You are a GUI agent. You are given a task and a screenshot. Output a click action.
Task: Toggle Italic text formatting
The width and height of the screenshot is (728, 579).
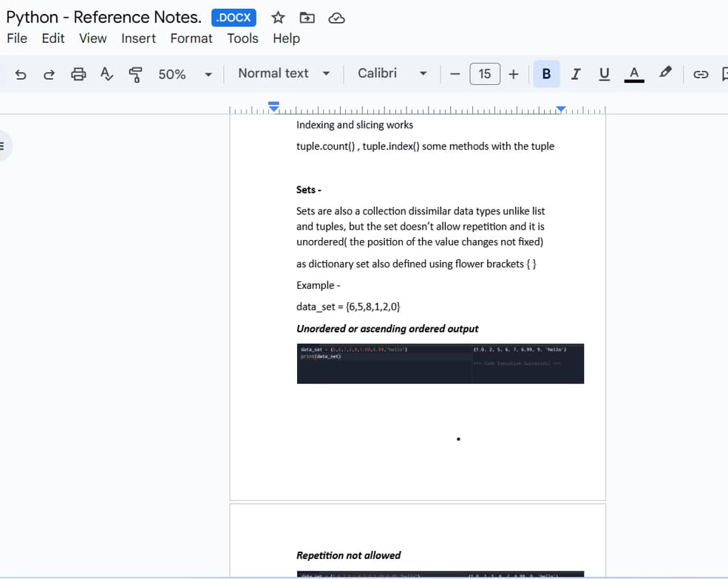point(576,74)
